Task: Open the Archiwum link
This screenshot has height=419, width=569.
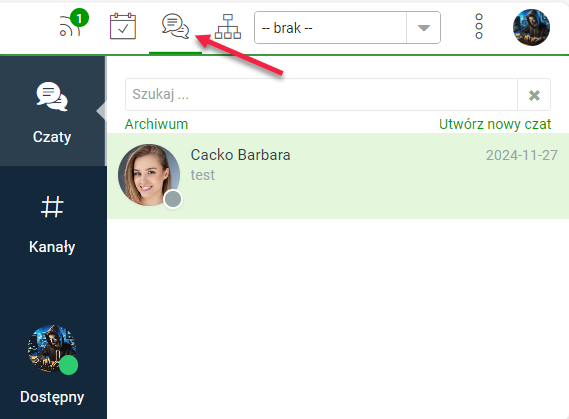Action: (156, 124)
